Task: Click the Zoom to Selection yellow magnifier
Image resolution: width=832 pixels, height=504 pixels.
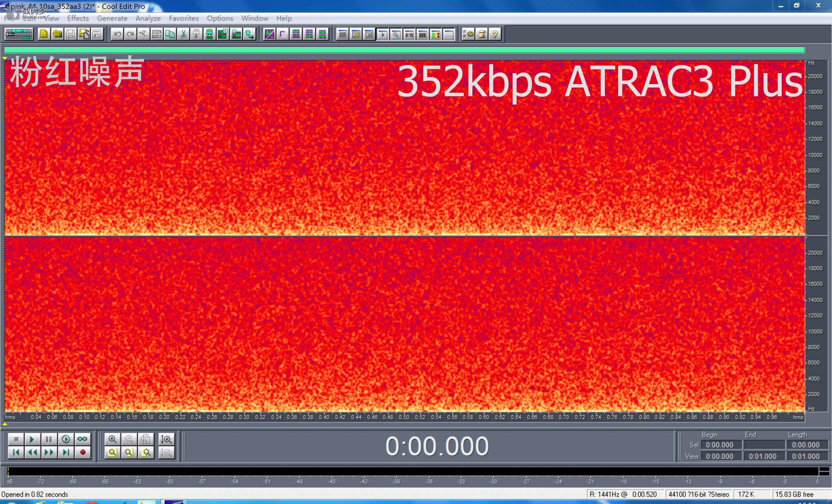Action: [x=112, y=452]
